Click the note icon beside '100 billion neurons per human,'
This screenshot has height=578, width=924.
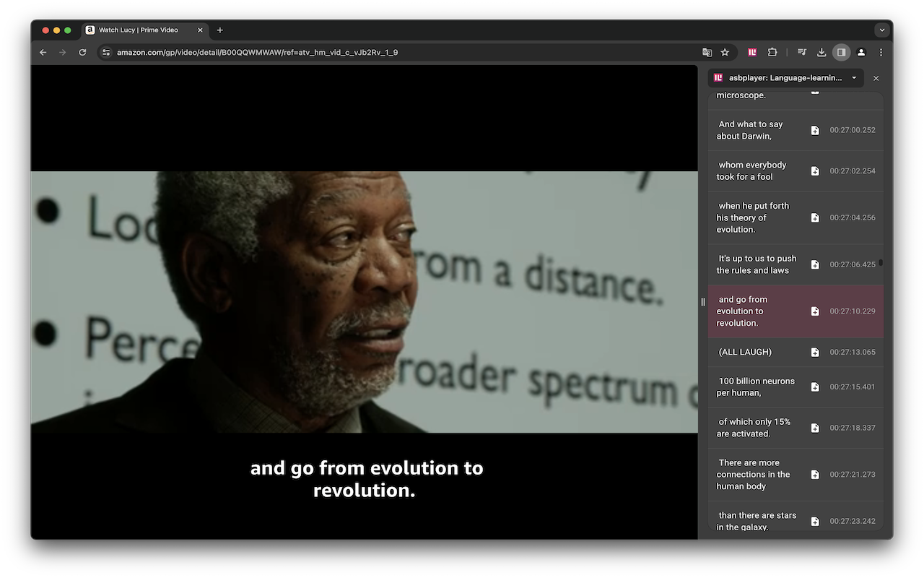tap(815, 387)
